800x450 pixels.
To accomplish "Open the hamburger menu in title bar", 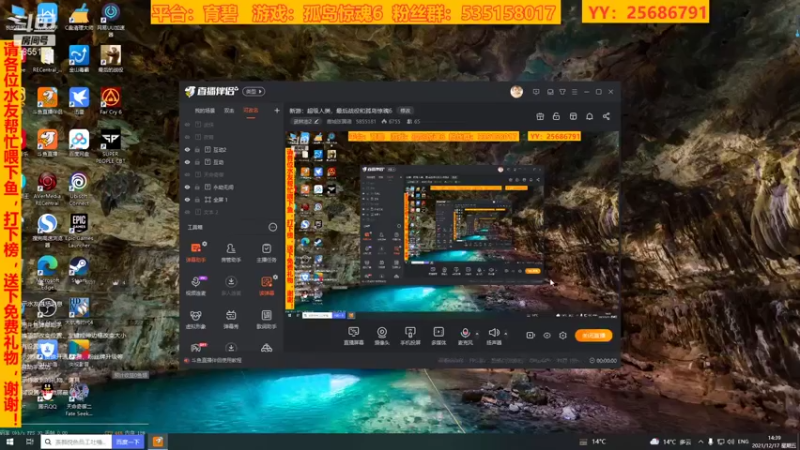I will coord(574,92).
